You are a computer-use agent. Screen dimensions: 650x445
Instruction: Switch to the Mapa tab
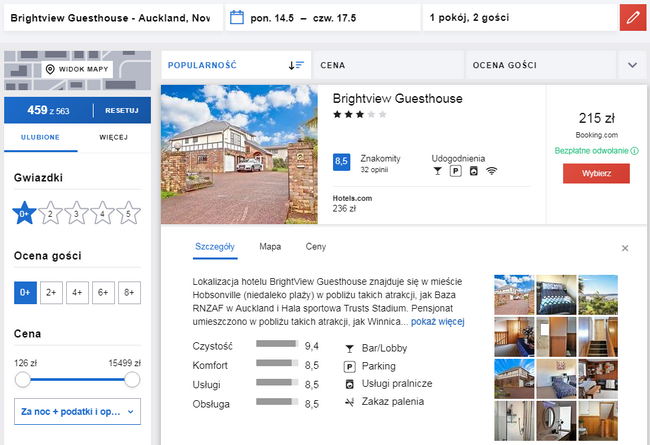point(270,247)
